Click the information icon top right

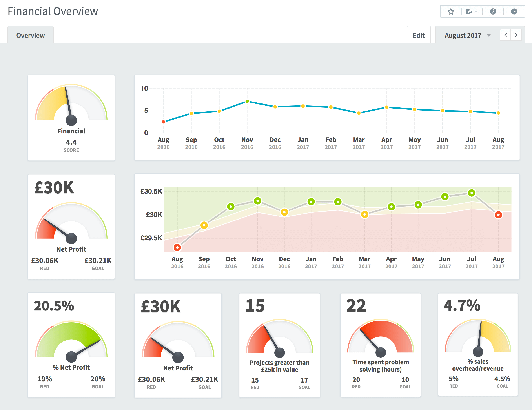(494, 11)
